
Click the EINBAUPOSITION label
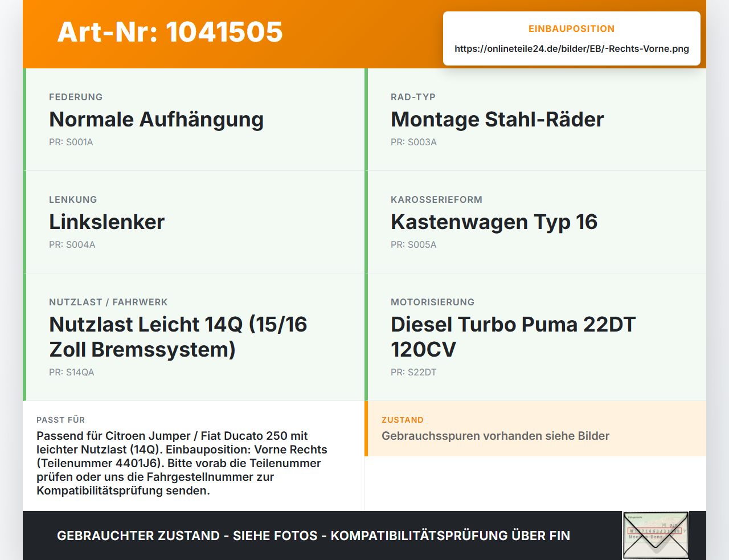pos(572,28)
